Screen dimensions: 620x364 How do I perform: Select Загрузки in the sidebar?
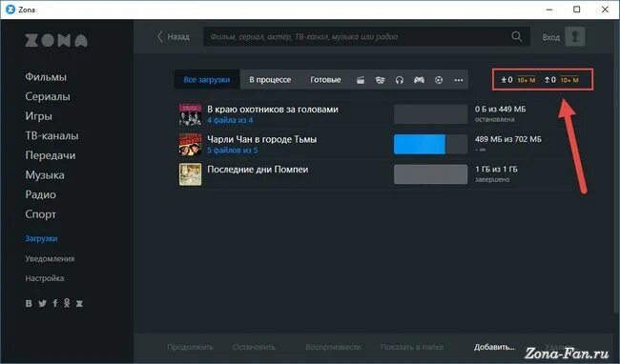point(41,238)
